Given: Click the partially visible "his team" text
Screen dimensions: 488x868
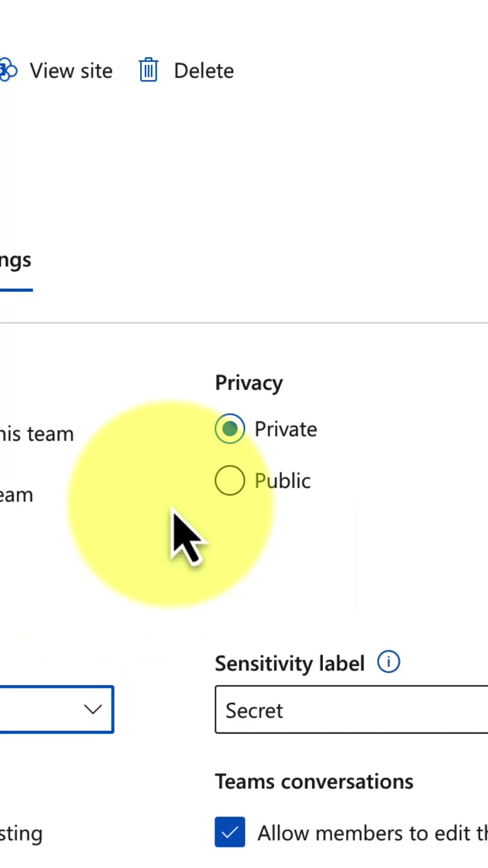Looking at the screenshot, I should 36,434.
